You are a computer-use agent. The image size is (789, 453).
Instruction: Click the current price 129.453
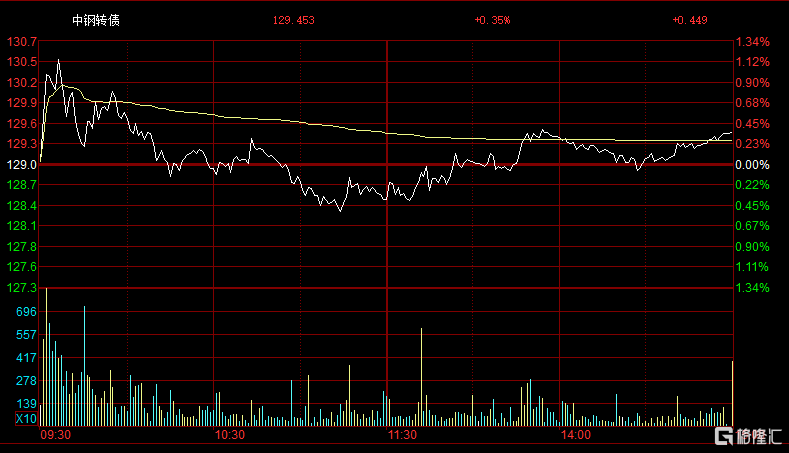[x=293, y=20]
